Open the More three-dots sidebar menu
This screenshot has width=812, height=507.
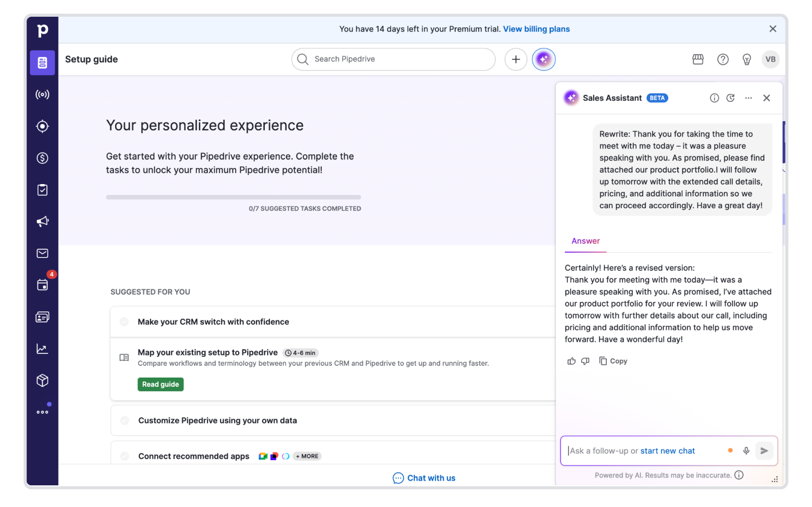[42, 412]
